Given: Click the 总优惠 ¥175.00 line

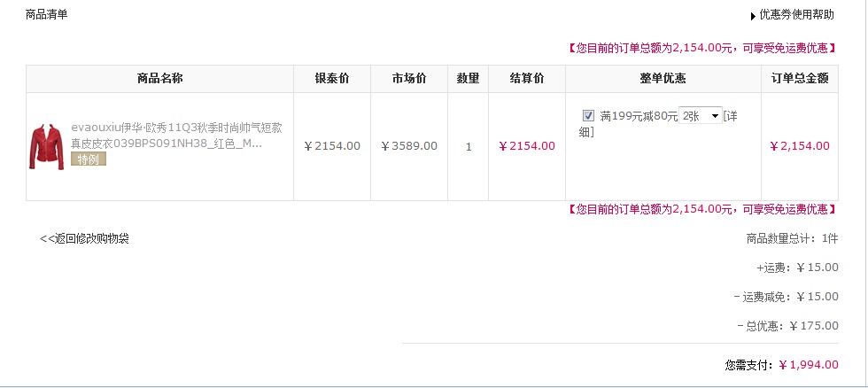Looking at the screenshot, I should coord(788,326).
